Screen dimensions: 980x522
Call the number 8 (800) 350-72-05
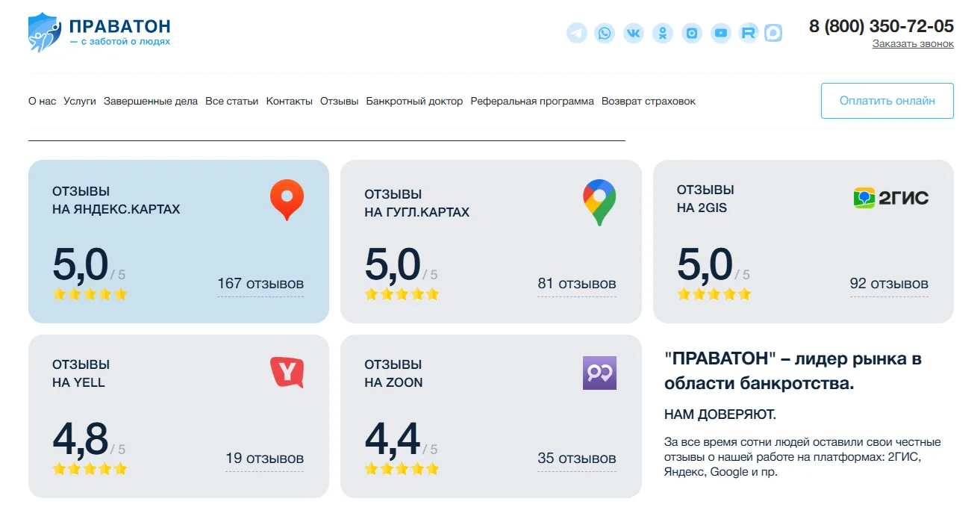881,26
